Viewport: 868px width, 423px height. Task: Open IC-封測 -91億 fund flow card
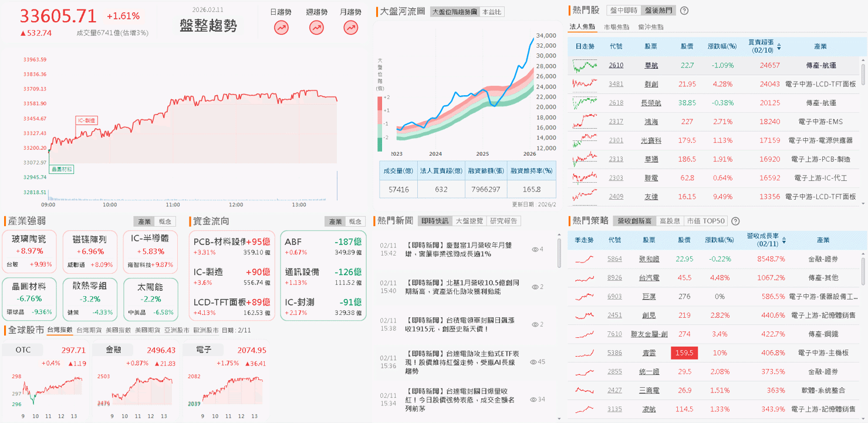click(x=323, y=306)
